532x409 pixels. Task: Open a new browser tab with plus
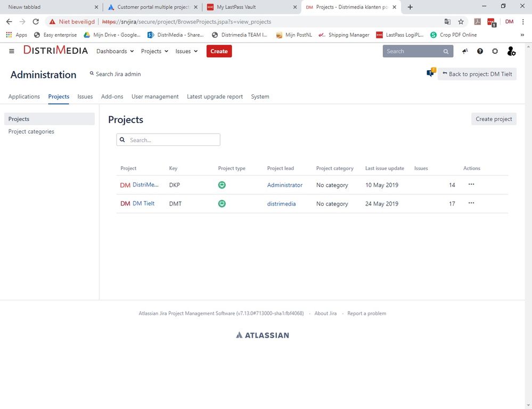410,7
